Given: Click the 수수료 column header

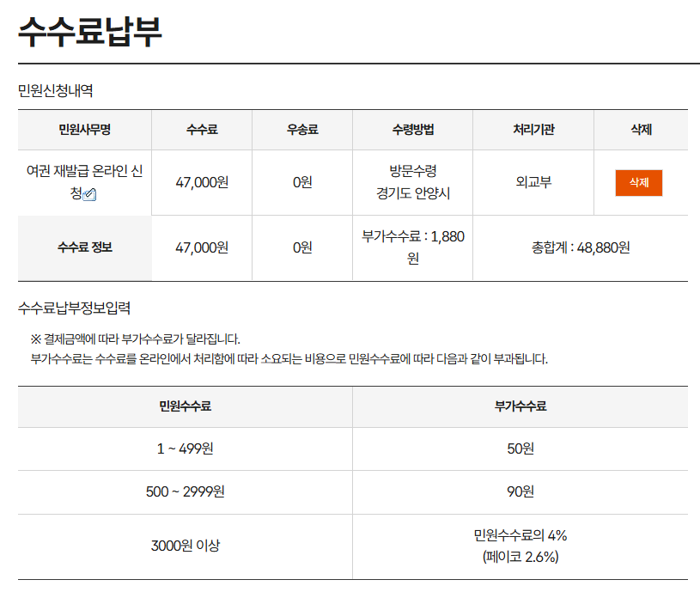Looking at the screenshot, I should [x=201, y=129].
